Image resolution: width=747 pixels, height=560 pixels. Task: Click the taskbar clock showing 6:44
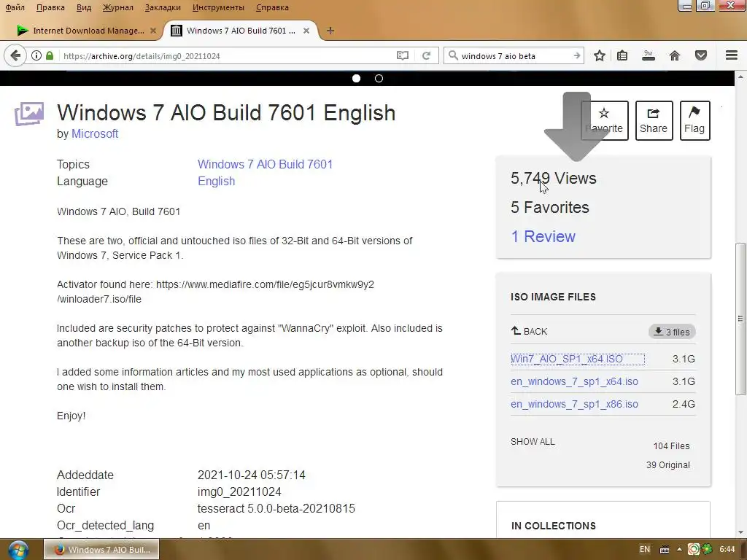click(727, 550)
